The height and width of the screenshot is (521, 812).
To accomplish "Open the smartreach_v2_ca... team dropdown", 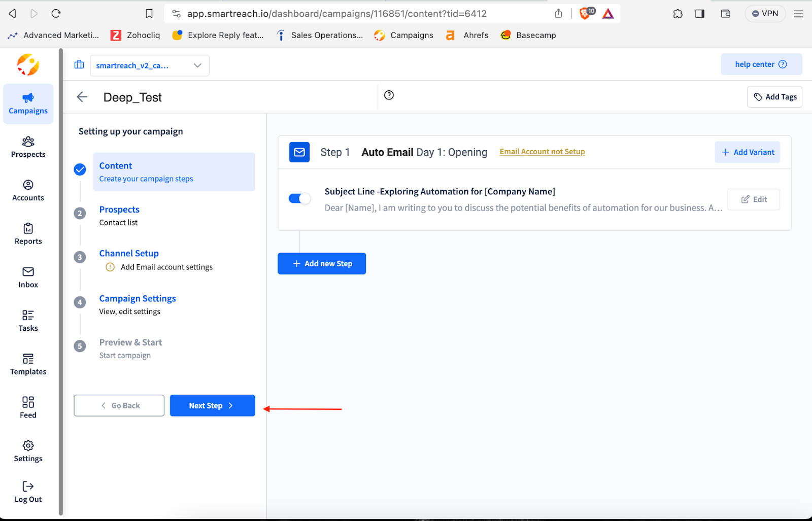I will click(x=150, y=65).
